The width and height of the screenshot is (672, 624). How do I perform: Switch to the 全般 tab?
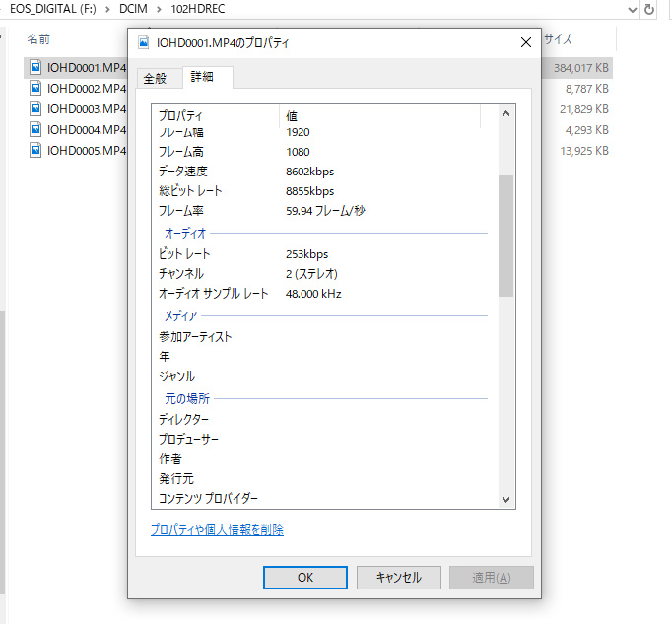click(156, 78)
